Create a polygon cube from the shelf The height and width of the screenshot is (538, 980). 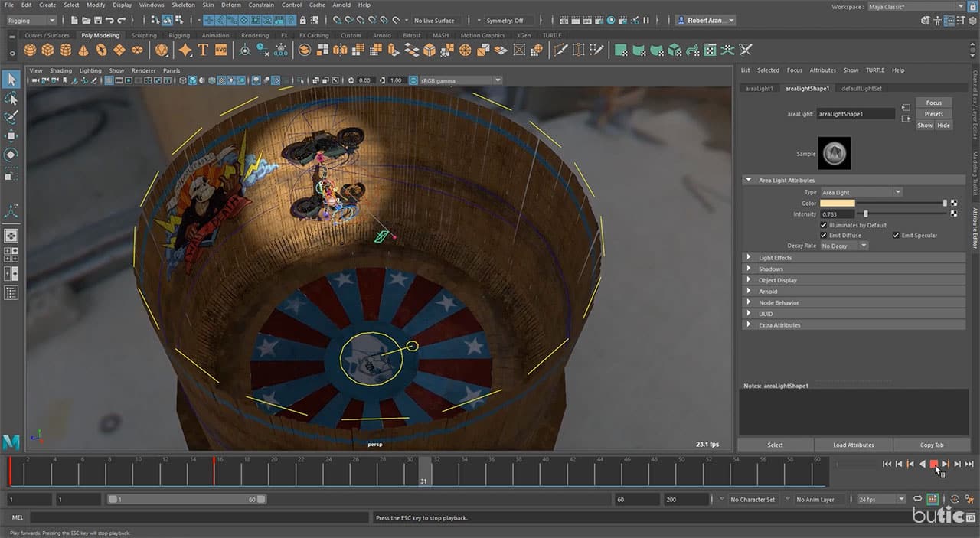47,50
